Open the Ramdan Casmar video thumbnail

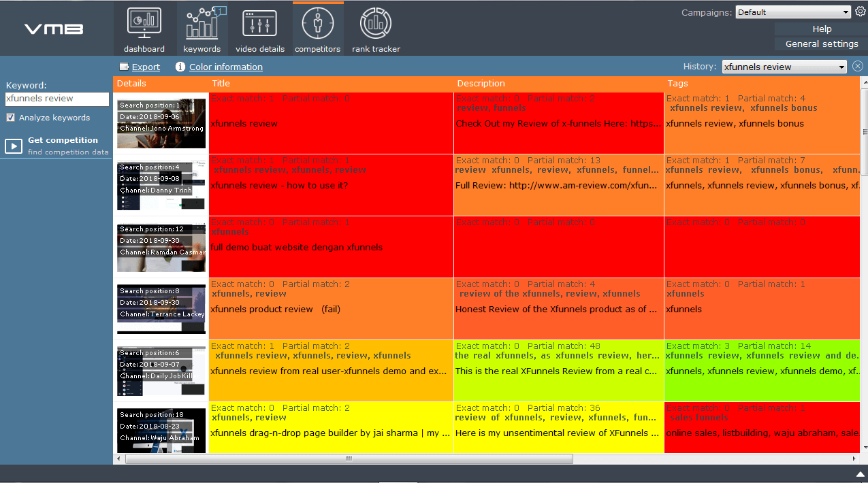coord(161,248)
